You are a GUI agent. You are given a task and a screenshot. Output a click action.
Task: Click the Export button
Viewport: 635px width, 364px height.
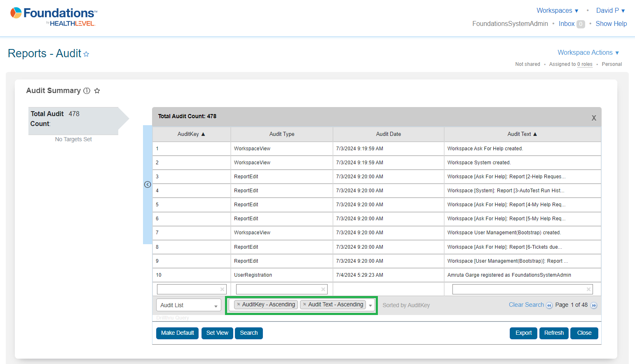(523, 333)
